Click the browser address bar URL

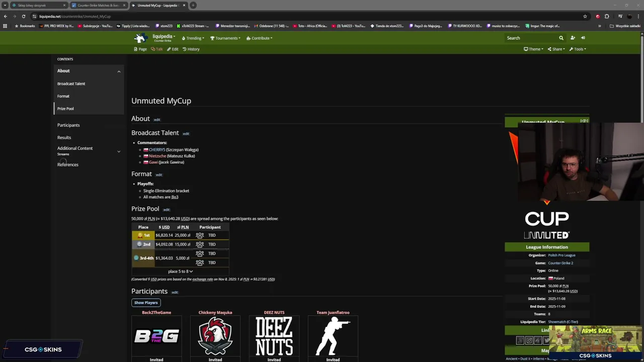tap(75, 16)
